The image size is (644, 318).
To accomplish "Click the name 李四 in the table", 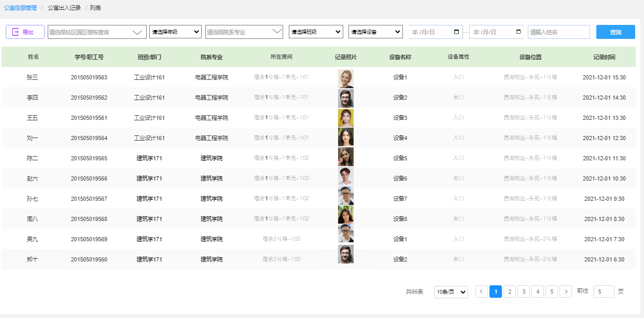I will [x=33, y=98].
